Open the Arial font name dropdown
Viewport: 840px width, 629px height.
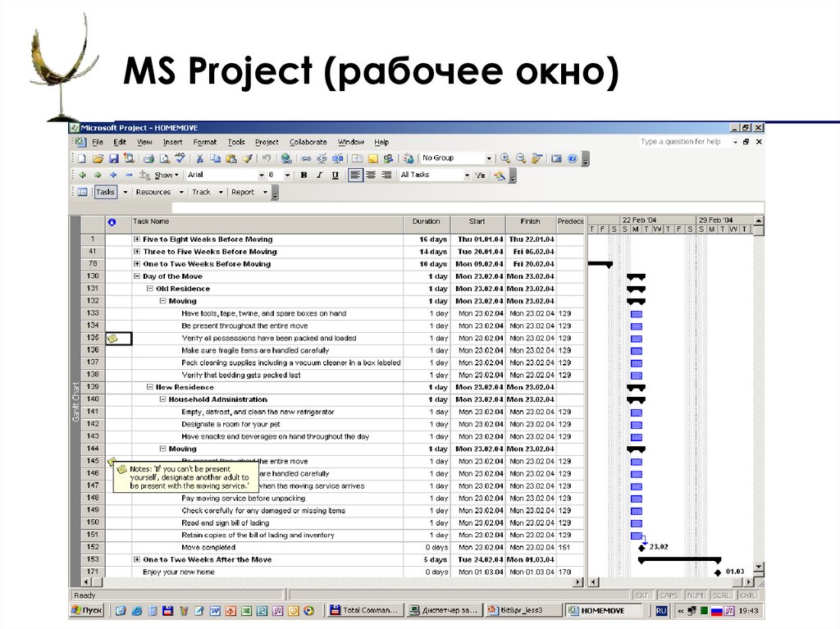[262, 175]
